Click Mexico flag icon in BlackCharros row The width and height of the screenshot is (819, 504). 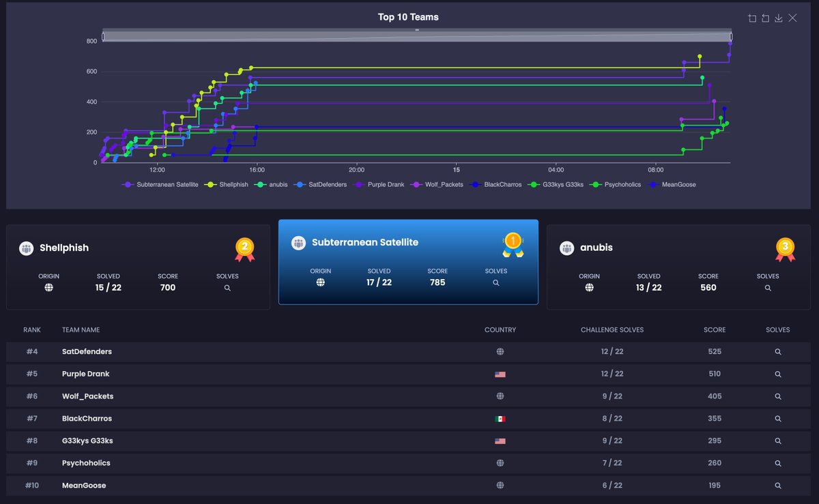coord(500,418)
